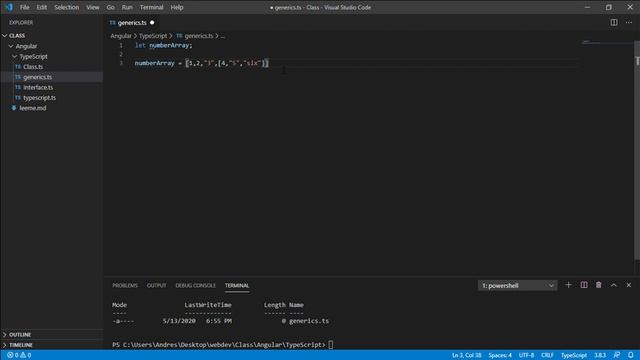Collapse the TypeScript folder
This screenshot has height=360, width=640.
(15, 56)
